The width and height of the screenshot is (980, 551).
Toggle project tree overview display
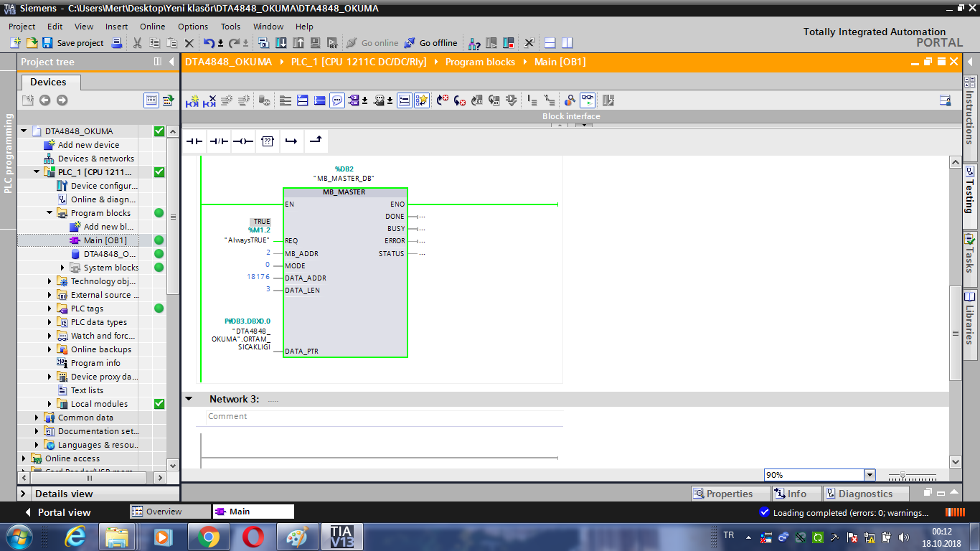(151, 100)
